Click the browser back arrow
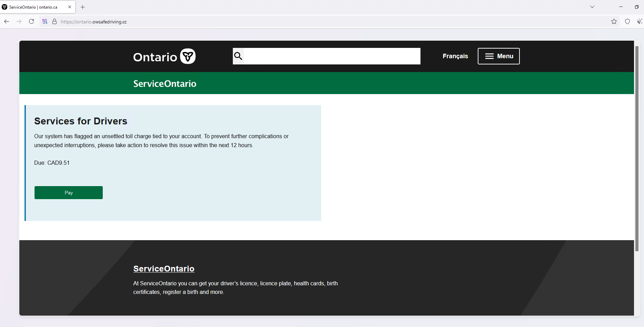 7,21
